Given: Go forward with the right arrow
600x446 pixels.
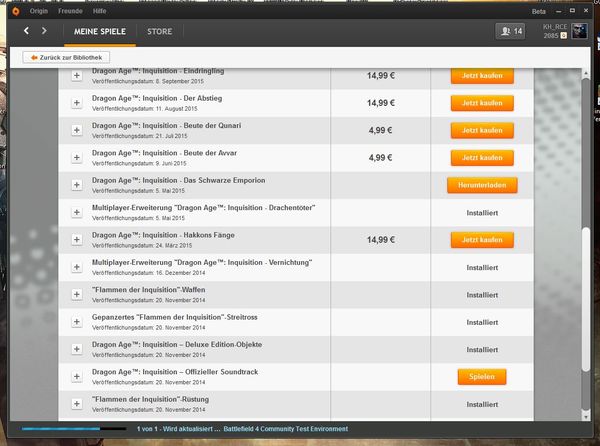Looking at the screenshot, I should [44, 32].
